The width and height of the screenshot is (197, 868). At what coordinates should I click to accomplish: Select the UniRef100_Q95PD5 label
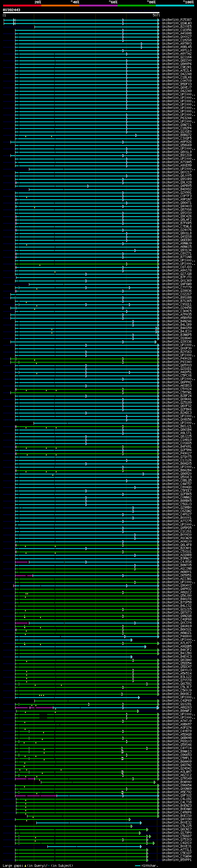tap(177, 528)
